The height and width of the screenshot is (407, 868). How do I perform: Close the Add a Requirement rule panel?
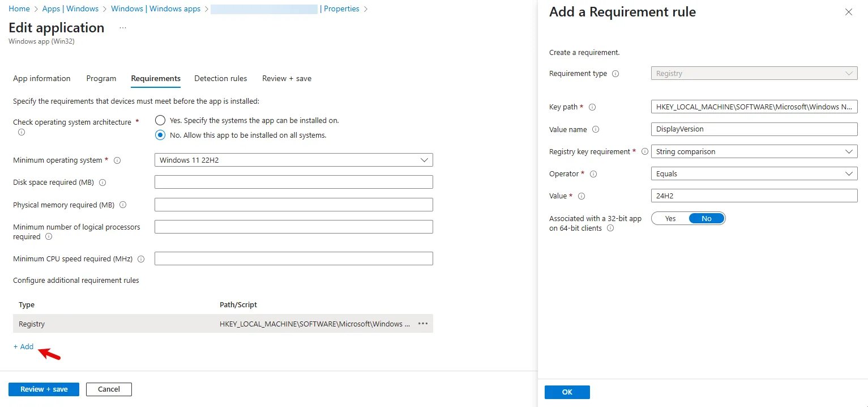click(848, 12)
